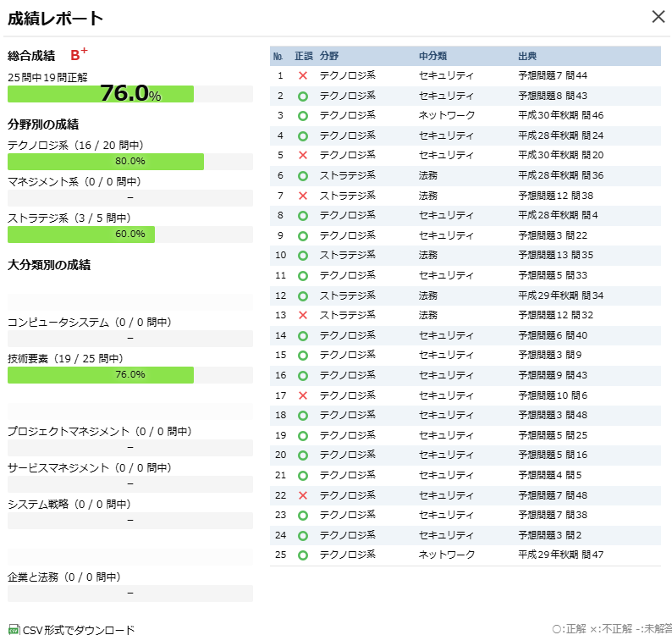This screenshot has width=672, height=635.
Task: Click the green circle mark in row 14
Action: (303, 336)
